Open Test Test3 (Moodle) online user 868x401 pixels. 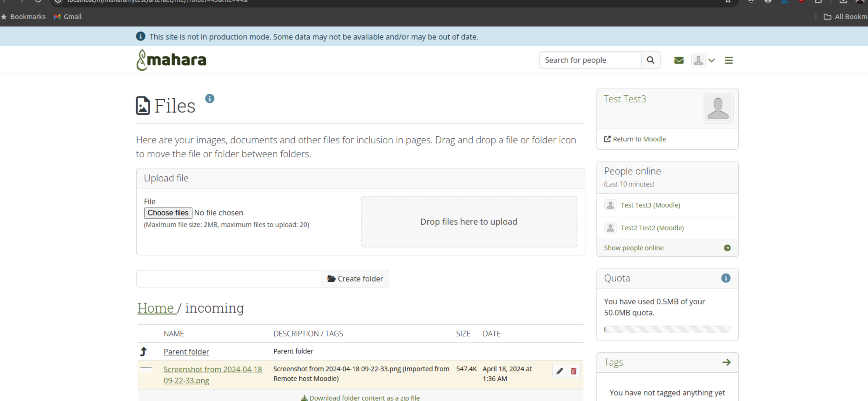[650, 205]
